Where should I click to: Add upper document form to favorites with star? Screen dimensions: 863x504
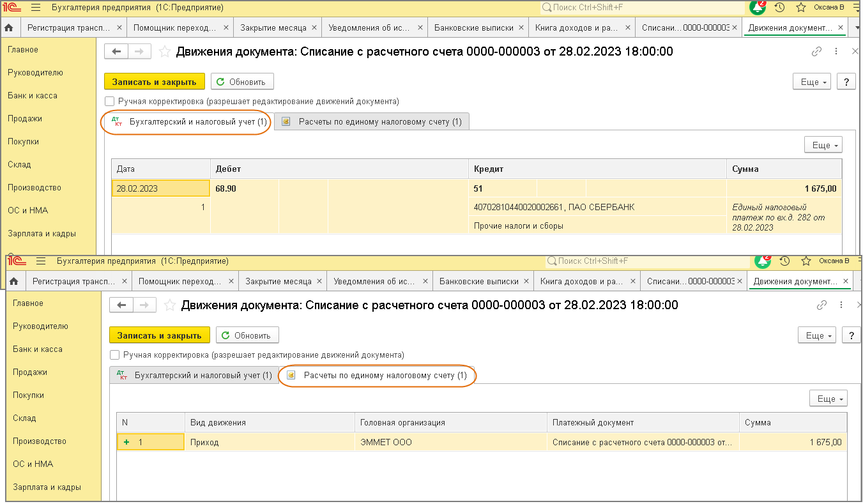point(165,52)
